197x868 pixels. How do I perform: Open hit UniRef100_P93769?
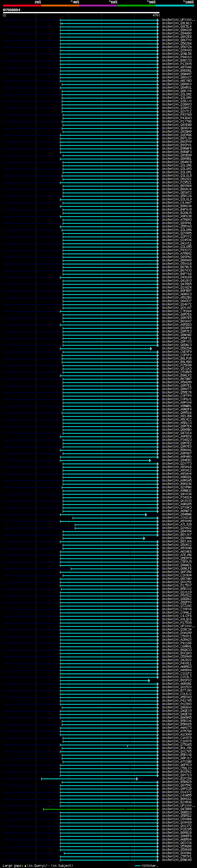click(176, 115)
